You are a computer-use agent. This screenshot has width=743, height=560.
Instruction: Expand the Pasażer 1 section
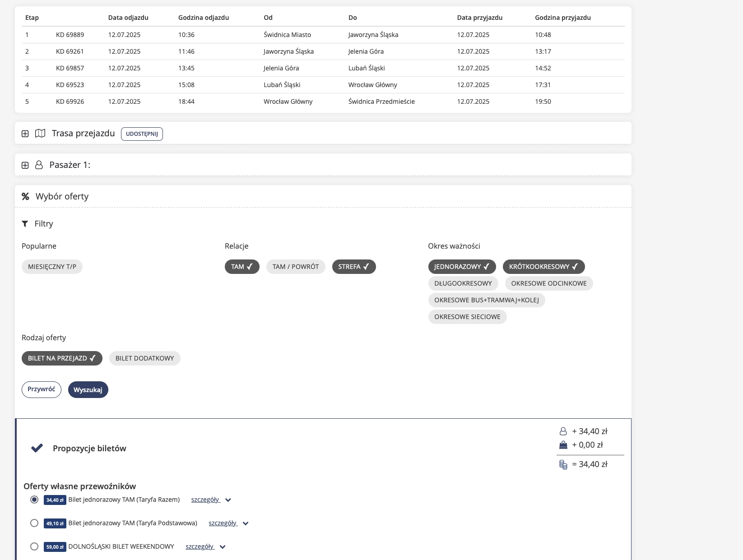pos(25,165)
